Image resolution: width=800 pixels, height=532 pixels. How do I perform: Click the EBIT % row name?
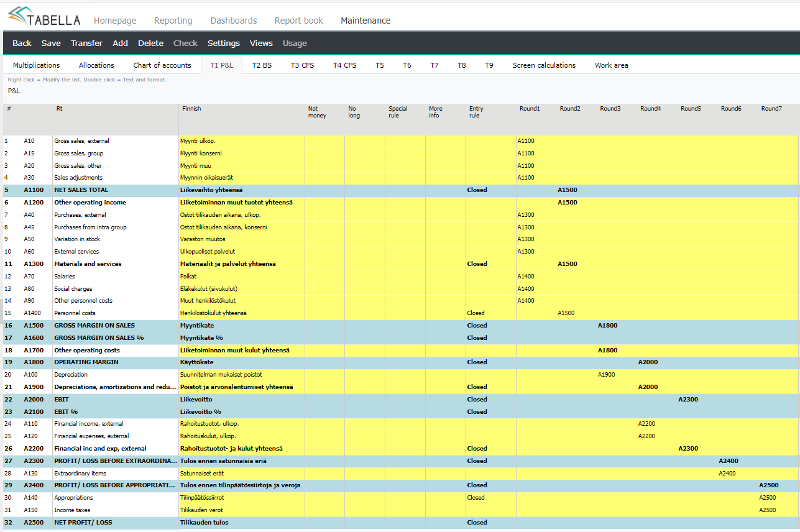(x=65, y=411)
